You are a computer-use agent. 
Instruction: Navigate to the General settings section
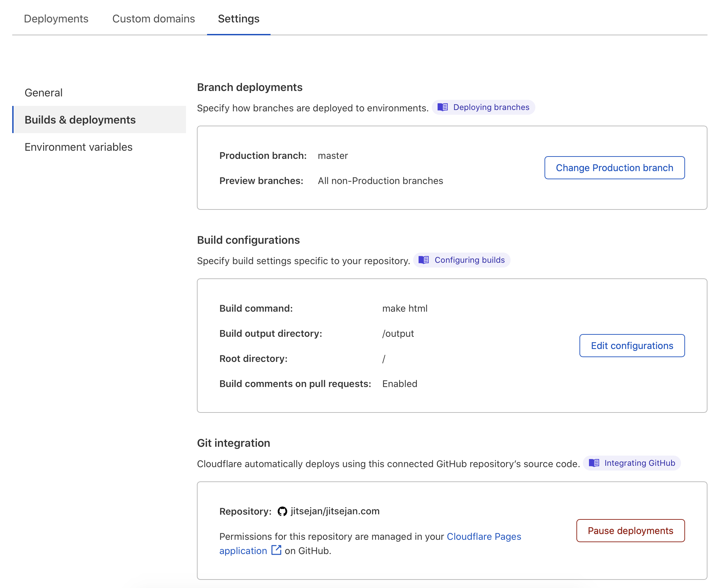42,92
